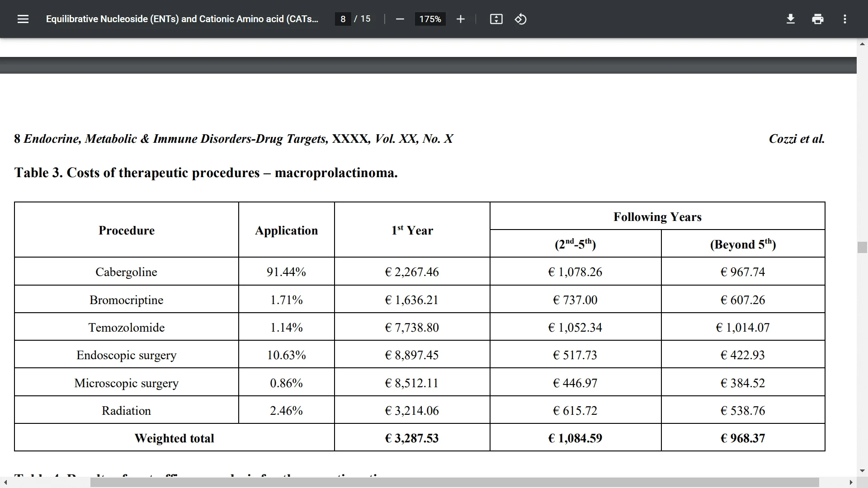The height and width of the screenshot is (488, 868).
Task: Click the 175% zoom level field
Action: click(430, 19)
